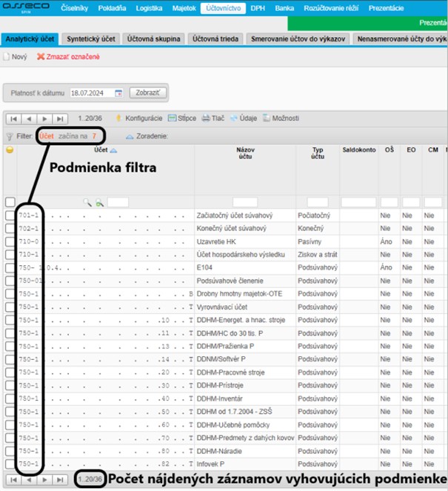Open Údaje export option
The image size is (448, 491).
235,118
